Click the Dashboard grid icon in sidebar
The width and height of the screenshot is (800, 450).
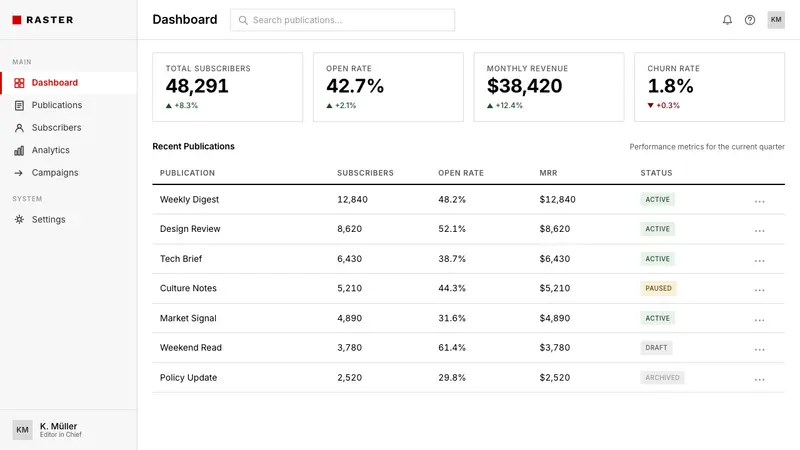coord(19,83)
